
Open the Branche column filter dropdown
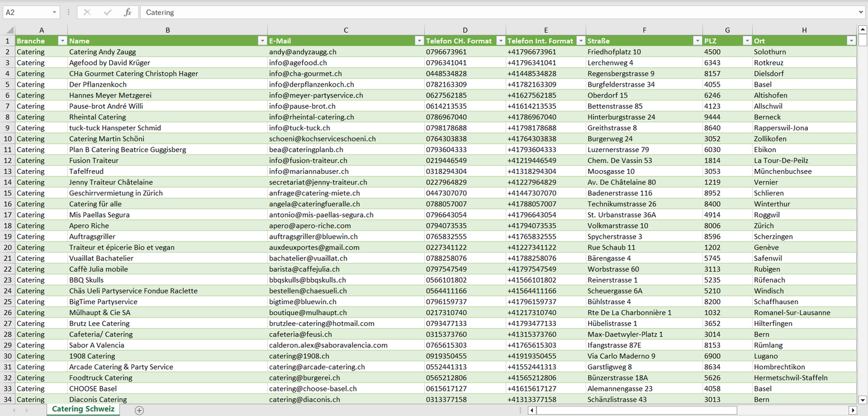click(62, 41)
